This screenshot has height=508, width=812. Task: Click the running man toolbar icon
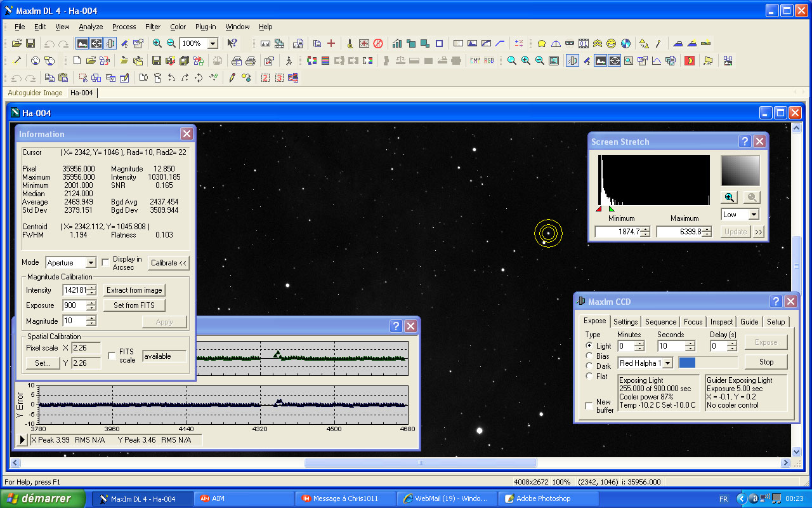click(289, 60)
